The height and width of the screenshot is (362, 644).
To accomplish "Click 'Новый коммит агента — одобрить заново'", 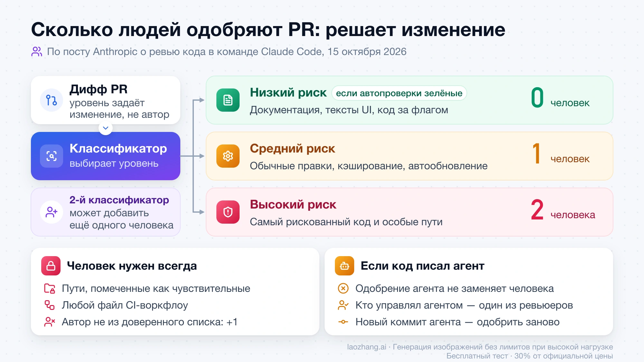I will [x=458, y=322].
